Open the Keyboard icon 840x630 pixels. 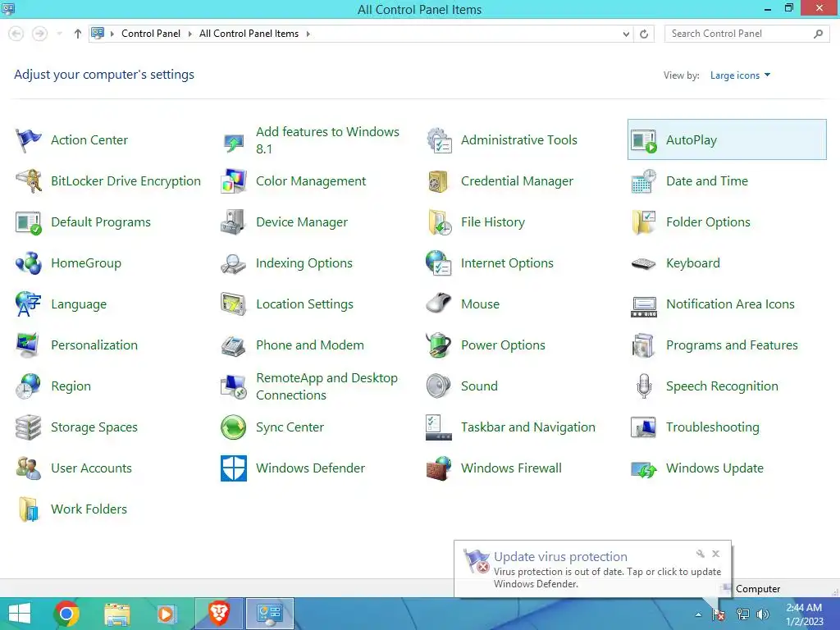coord(644,263)
